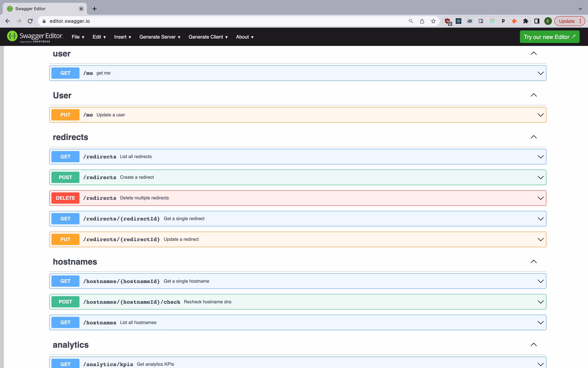Screen dimensions: 588x368
Task: Click path text /redirects/{redirectId} in GET row
Action: 121,219
